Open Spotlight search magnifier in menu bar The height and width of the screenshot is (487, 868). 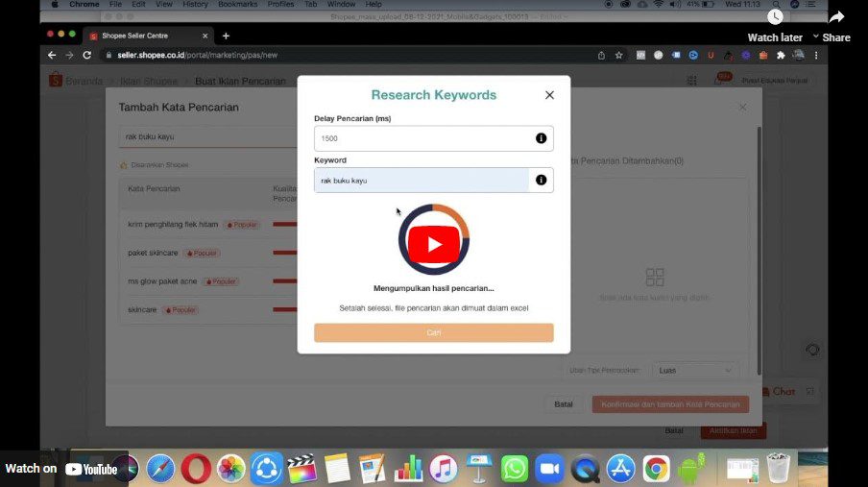click(x=777, y=5)
